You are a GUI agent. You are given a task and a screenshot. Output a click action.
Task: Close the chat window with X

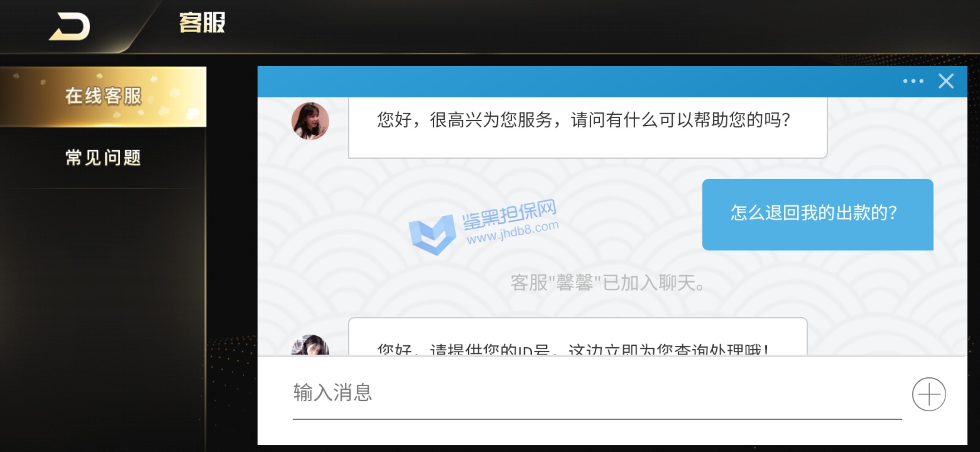pos(946,81)
